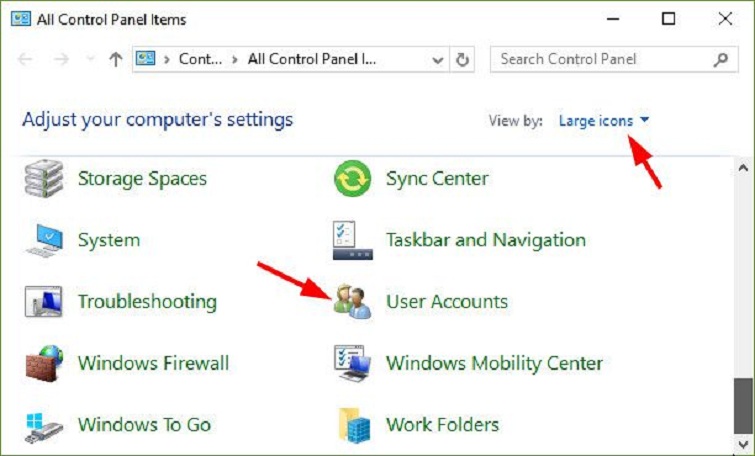Image resolution: width=755 pixels, height=456 pixels.
Task: Expand the View by Large icons dropdown
Action: click(x=604, y=121)
